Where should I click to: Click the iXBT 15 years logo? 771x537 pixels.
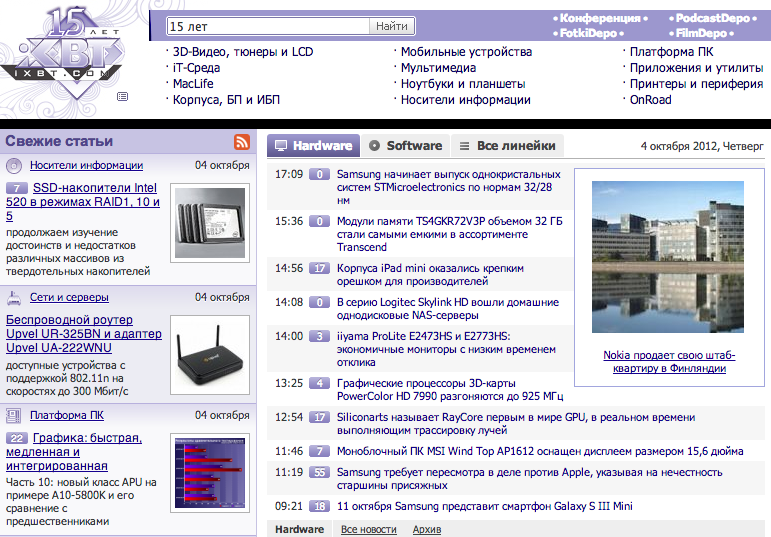pyautogui.click(x=63, y=52)
